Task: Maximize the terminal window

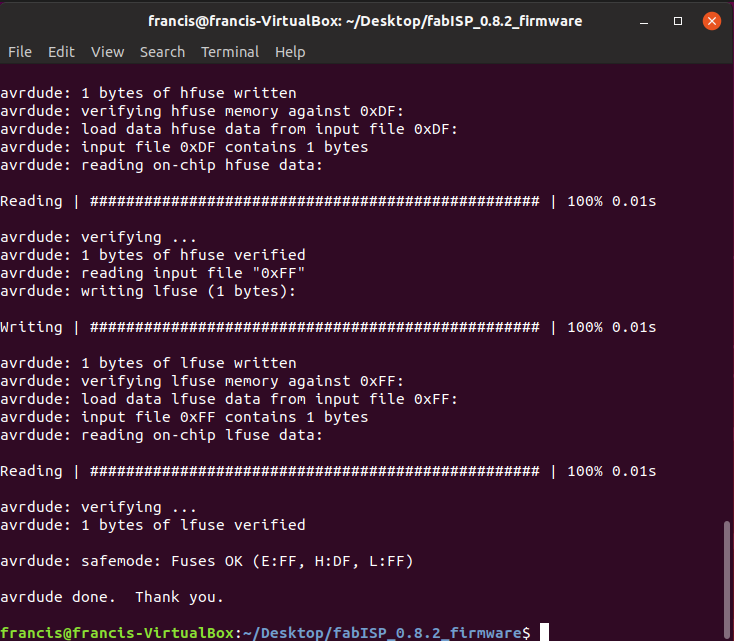Action: pyautogui.click(x=678, y=21)
